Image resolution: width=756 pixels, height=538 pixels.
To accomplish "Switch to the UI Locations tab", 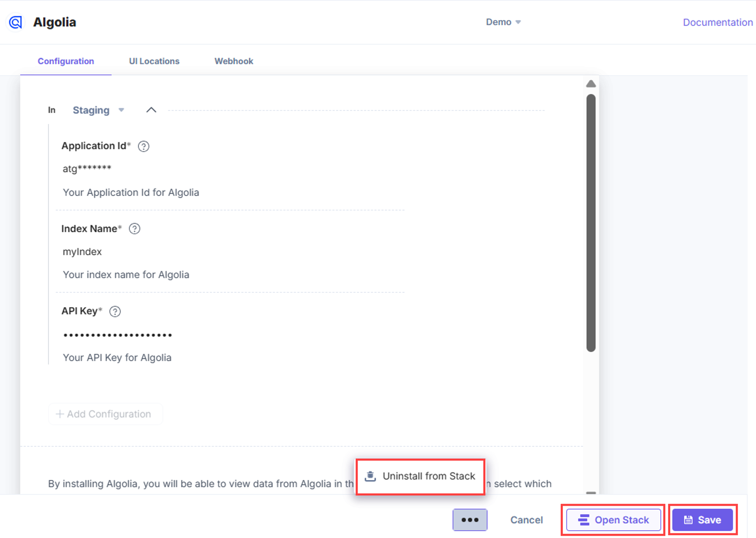I will (x=154, y=61).
